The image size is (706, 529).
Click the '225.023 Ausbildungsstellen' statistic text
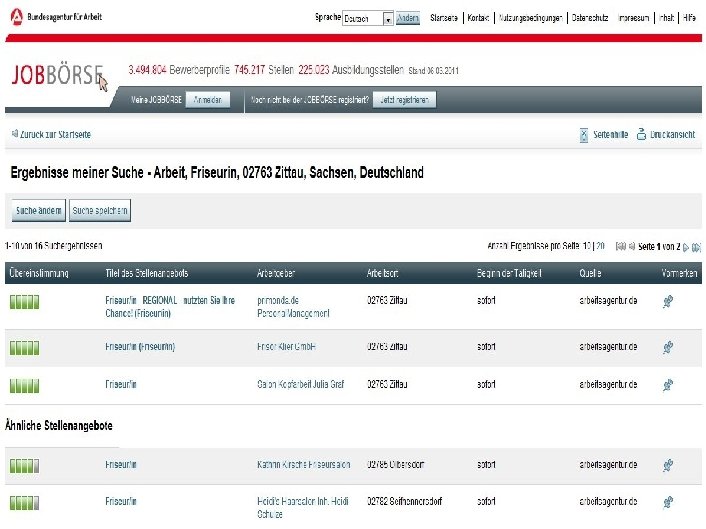click(x=351, y=70)
